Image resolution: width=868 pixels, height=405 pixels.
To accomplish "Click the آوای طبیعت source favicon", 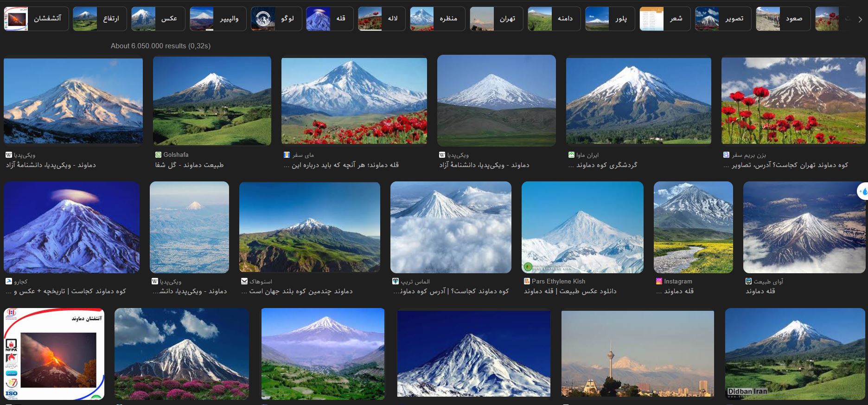I will click(748, 281).
